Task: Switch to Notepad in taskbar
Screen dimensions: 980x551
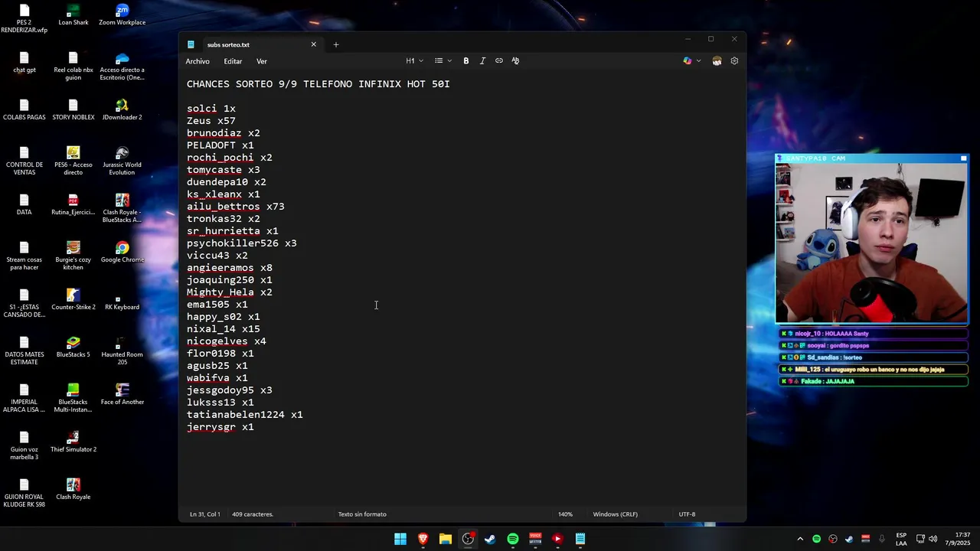Action: point(580,539)
